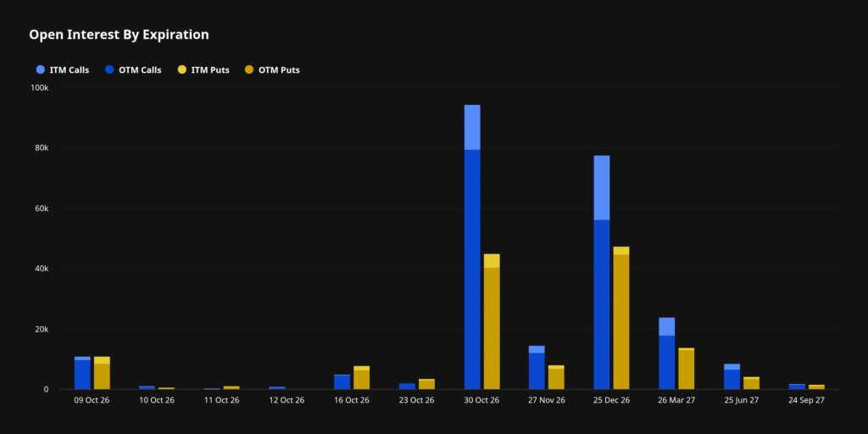868x434 pixels.
Task: Click the ITM Calls segment for 25 Dec 26
Action: coord(602,187)
